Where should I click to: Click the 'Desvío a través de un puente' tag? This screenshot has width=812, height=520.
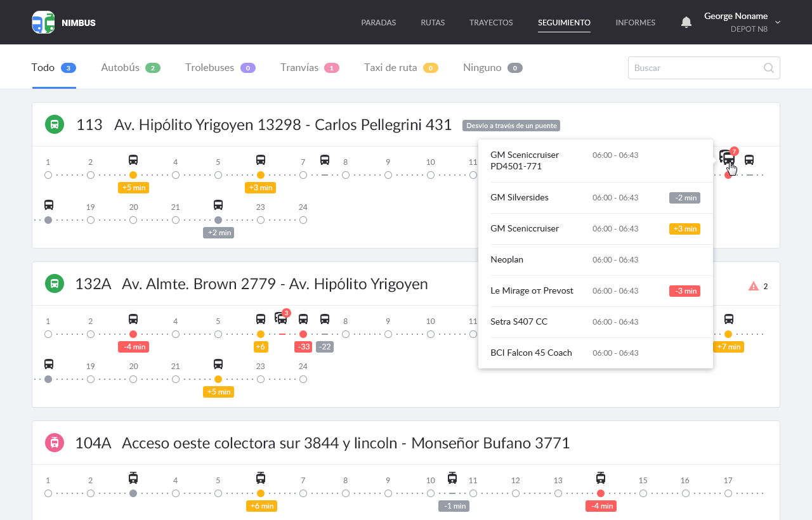(x=511, y=126)
